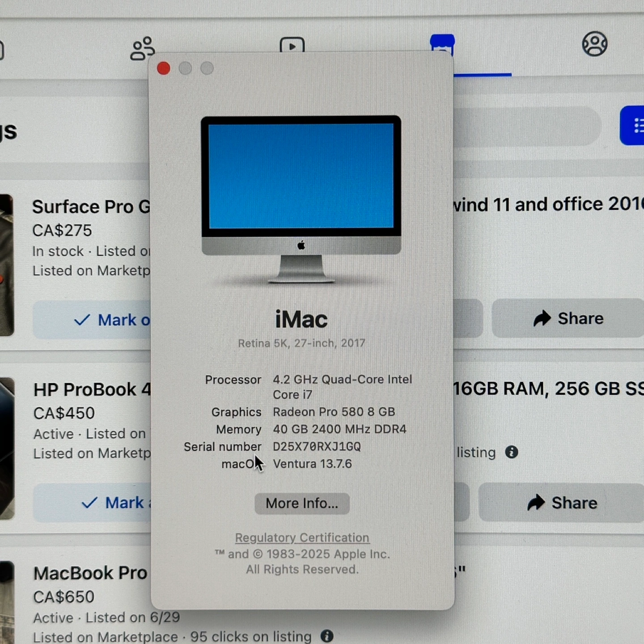
Task: Mark the Surface Pro listing as sold
Action: [x=92, y=320]
